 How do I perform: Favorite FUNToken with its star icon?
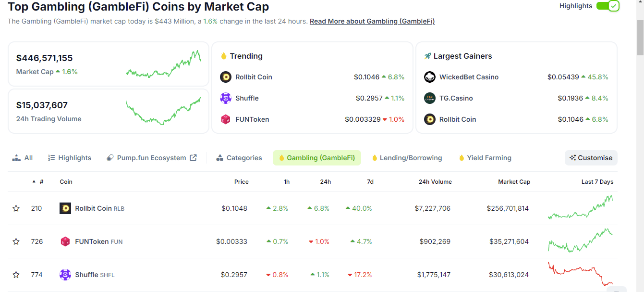click(16, 241)
